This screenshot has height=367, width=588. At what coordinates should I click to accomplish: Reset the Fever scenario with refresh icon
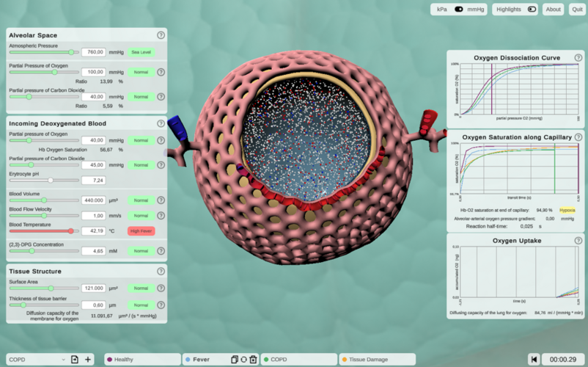coord(243,360)
